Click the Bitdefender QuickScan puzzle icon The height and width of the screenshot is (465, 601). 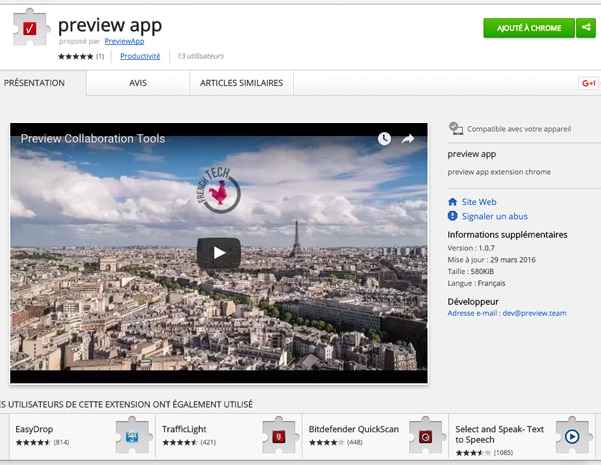[x=425, y=435]
